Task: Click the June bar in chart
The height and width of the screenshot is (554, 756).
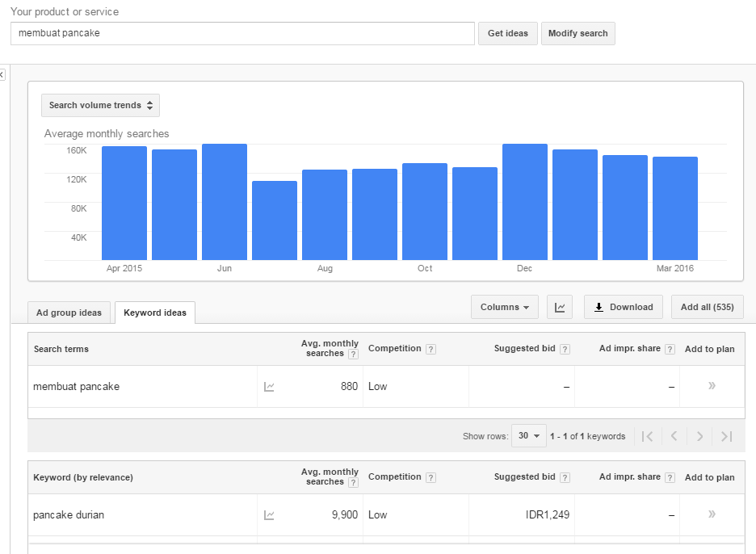Action: [225, 202]
